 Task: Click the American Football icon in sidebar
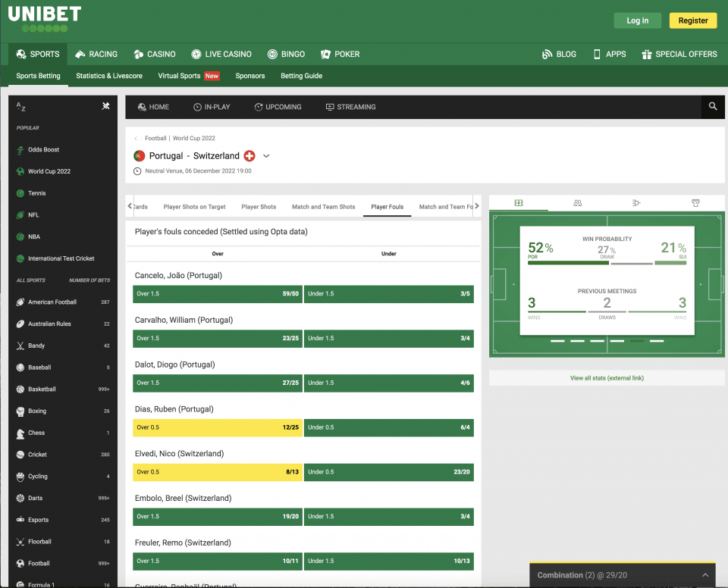click(x=20, y=302)
